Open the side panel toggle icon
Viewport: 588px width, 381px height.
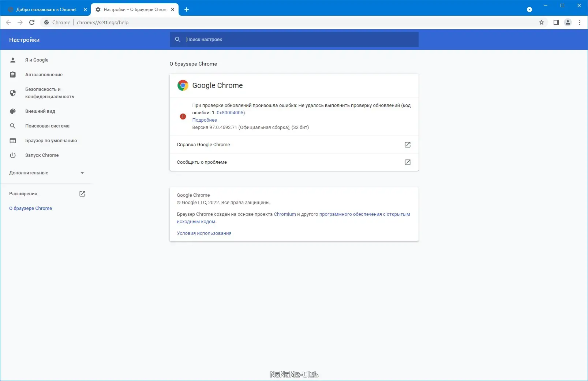click(x=555, y=22)
